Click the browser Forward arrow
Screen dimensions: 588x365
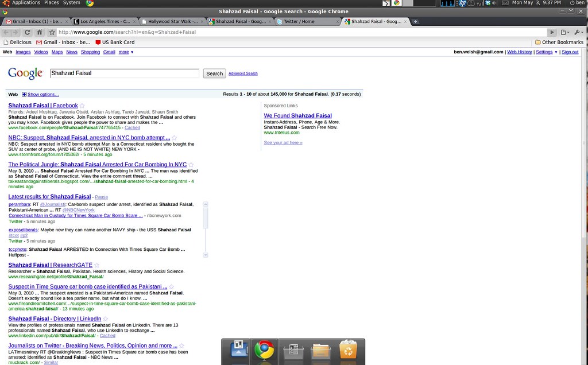(15, 32)
